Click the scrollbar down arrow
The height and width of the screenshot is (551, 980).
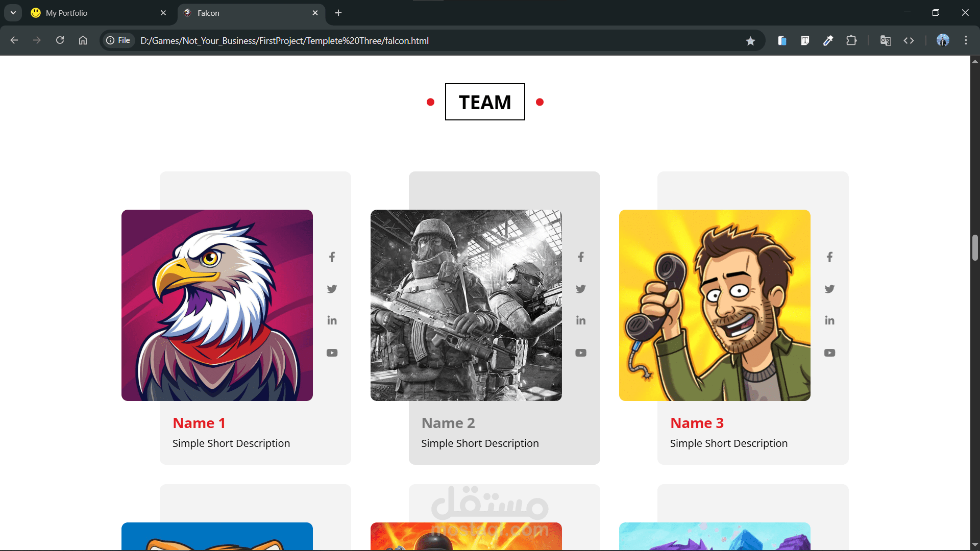975,544
